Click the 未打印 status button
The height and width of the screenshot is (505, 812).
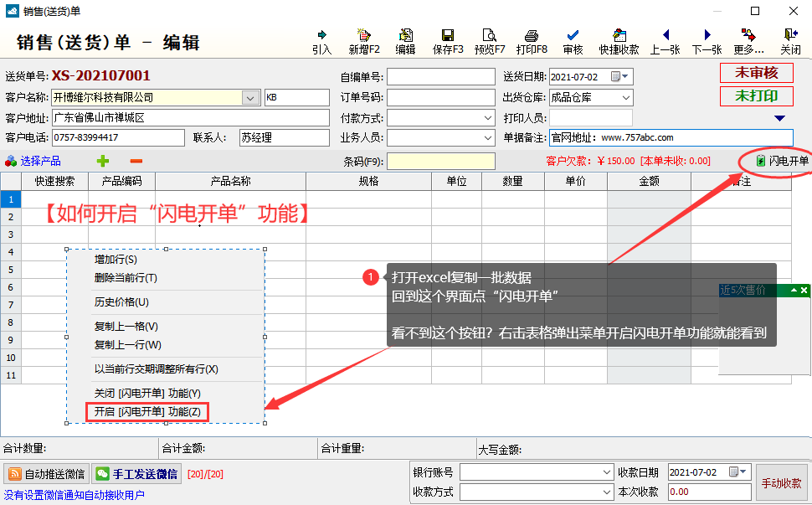(x=757, y=95)
